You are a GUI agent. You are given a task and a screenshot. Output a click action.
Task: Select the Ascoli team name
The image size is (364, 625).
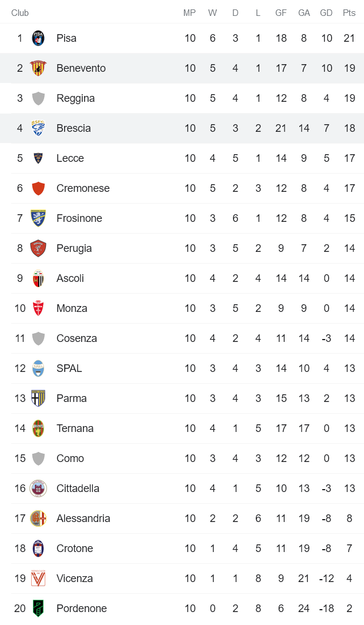point(70,278)
